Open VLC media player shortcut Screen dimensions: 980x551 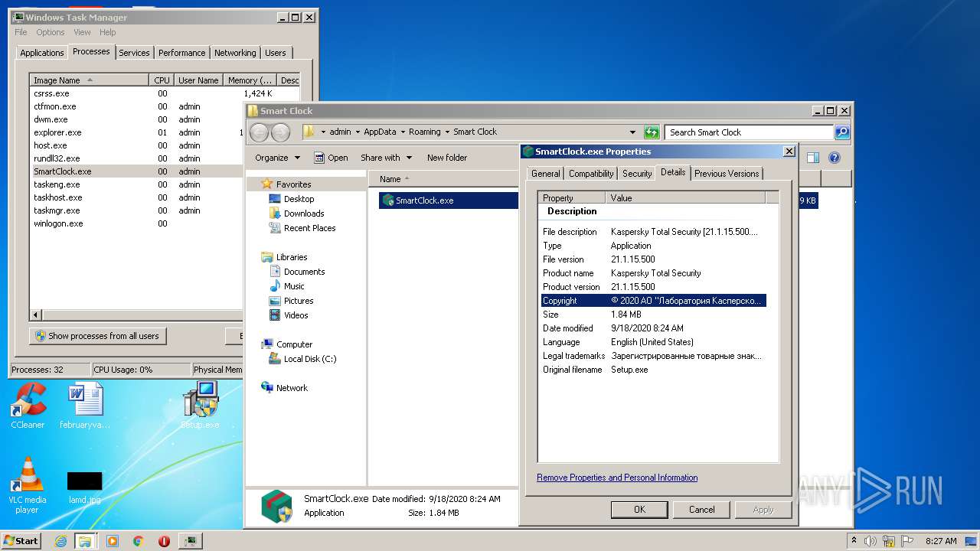pyautogui.click(x=28, y=486)
